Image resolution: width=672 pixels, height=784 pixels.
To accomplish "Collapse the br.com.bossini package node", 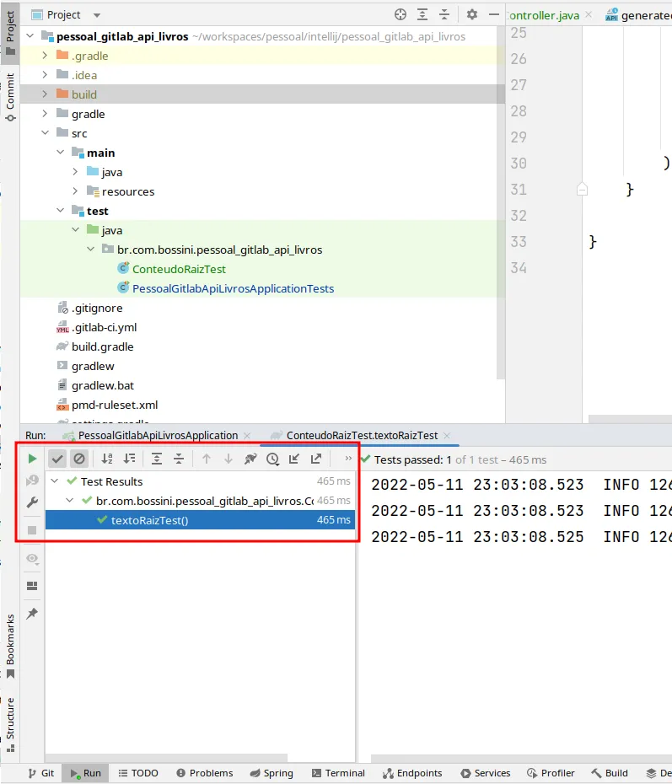I will point(90,249).
